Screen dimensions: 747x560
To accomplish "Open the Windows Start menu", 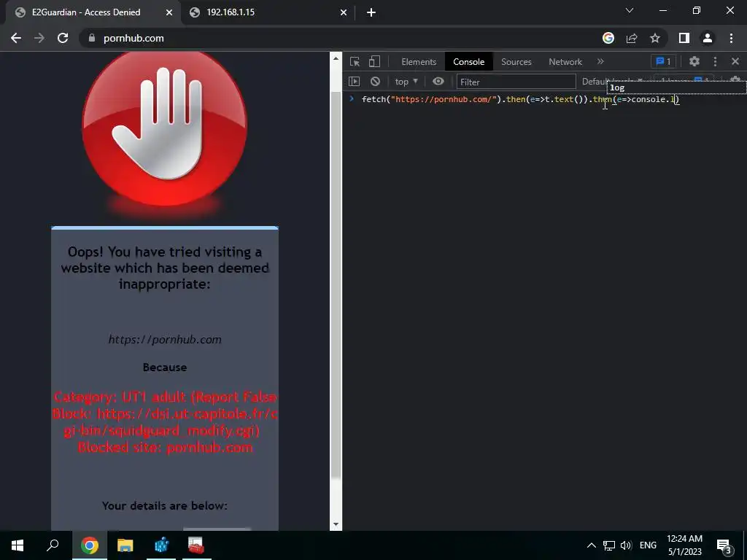I will click(x=18, y=545).
